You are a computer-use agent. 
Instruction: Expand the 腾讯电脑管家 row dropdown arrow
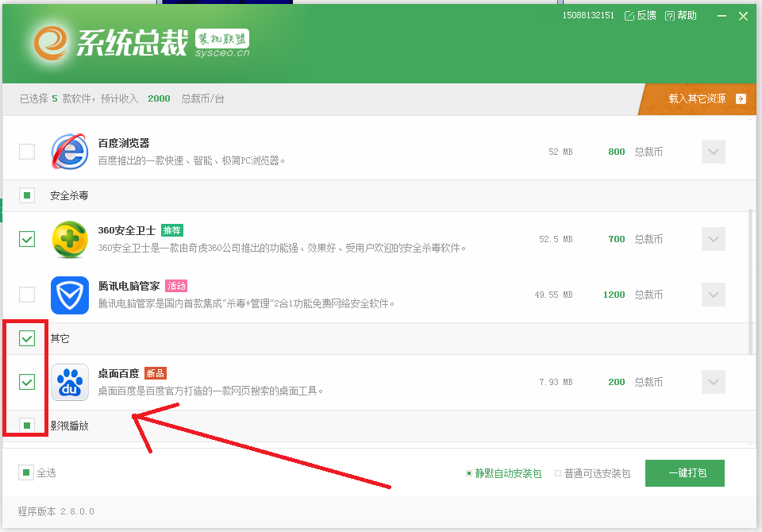[714, 295]
